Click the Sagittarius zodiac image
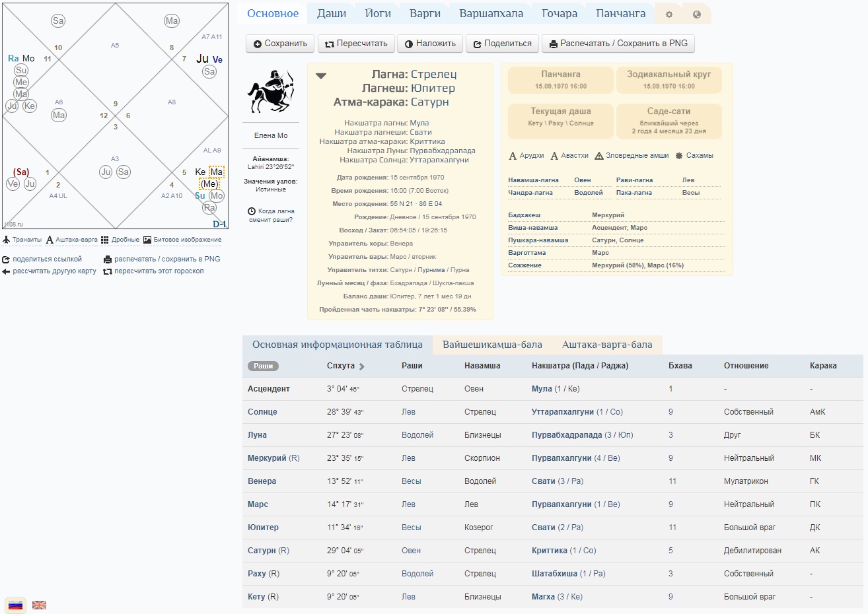The width and height of the screenshot is (868, 614). [x=270, y=92]
